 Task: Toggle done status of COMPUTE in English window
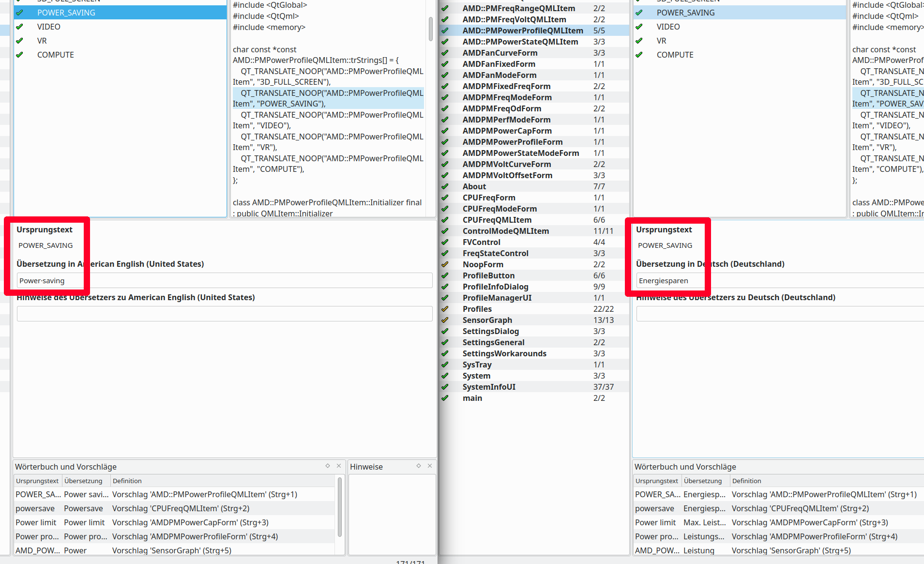point(19,55)
